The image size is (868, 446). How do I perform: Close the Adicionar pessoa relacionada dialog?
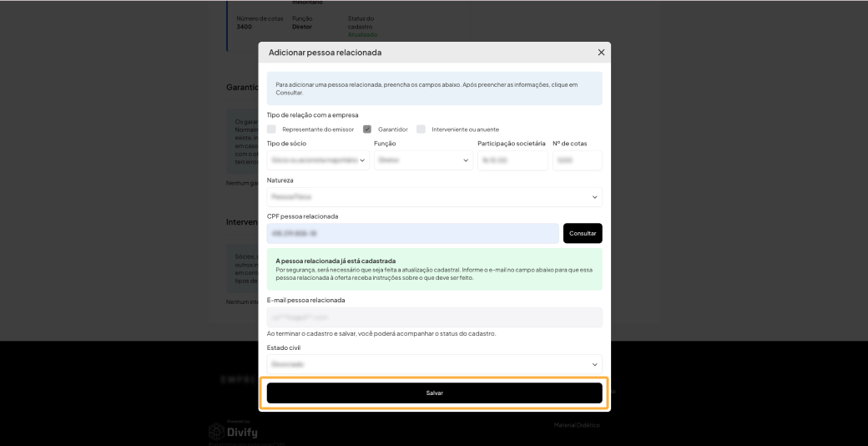tap(601, 53)
